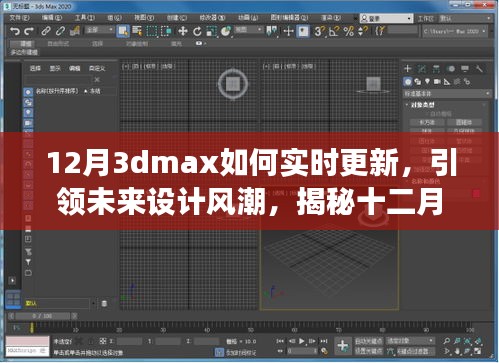Screen dimensions: 499x363
Task: Click the Scene Explorer search field
Action: [57, 80]
